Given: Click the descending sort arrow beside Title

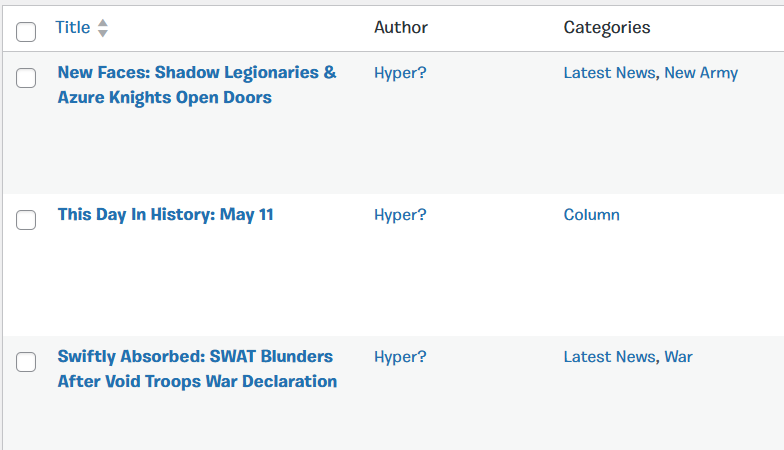Looking at the screenshot, I should tap(102, 33).
